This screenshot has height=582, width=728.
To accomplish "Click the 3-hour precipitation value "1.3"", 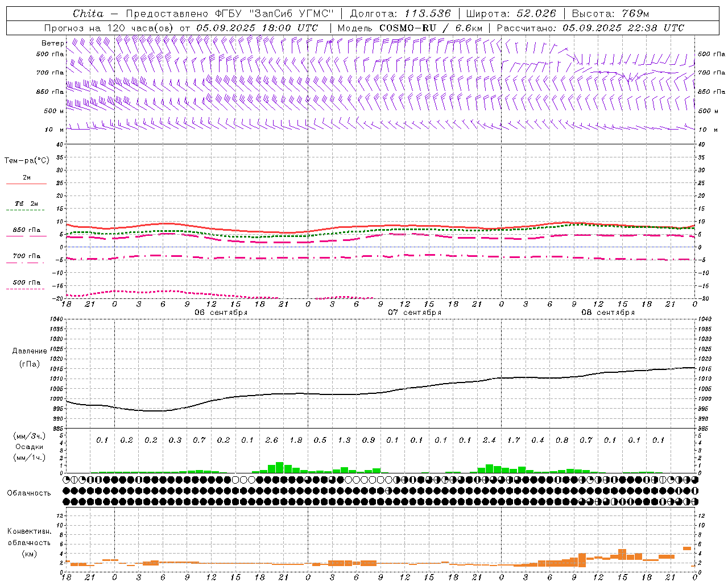I will pyautogui.click(x=344, y=440).
